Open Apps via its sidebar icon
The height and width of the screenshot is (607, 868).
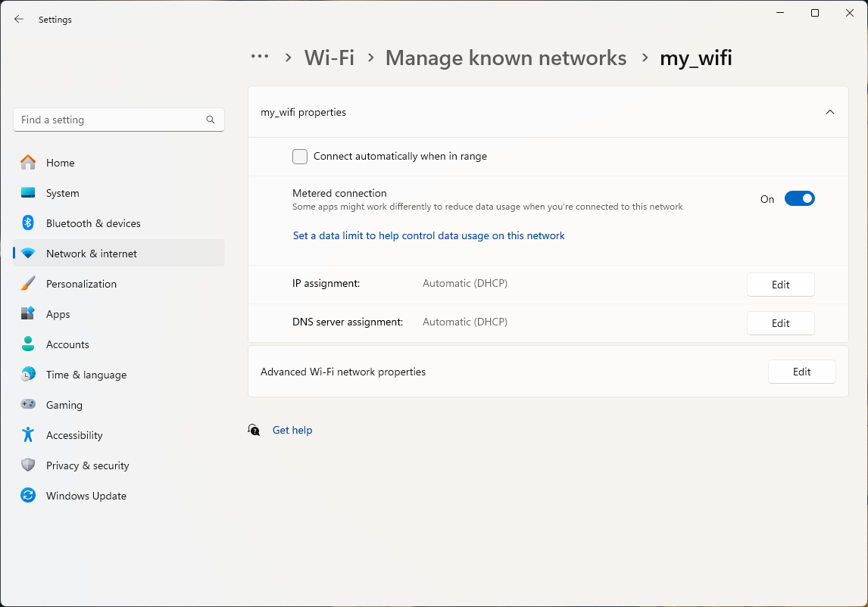28,314
